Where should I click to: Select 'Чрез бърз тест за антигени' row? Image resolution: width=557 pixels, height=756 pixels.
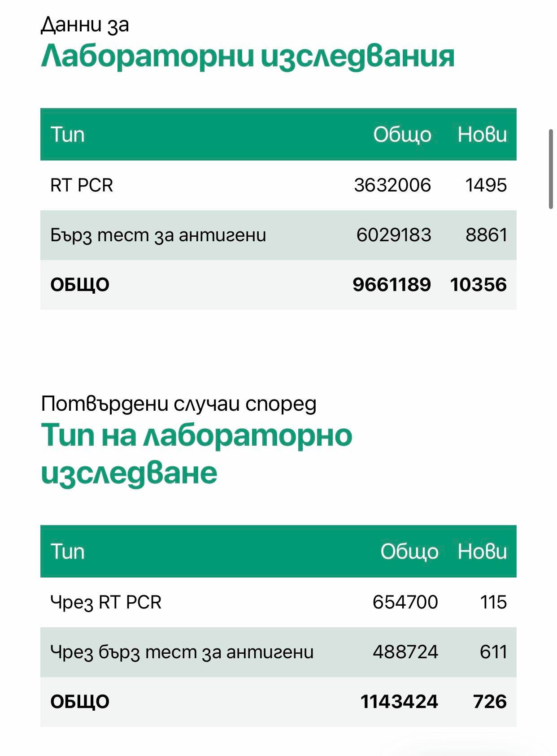pos(278,652)
